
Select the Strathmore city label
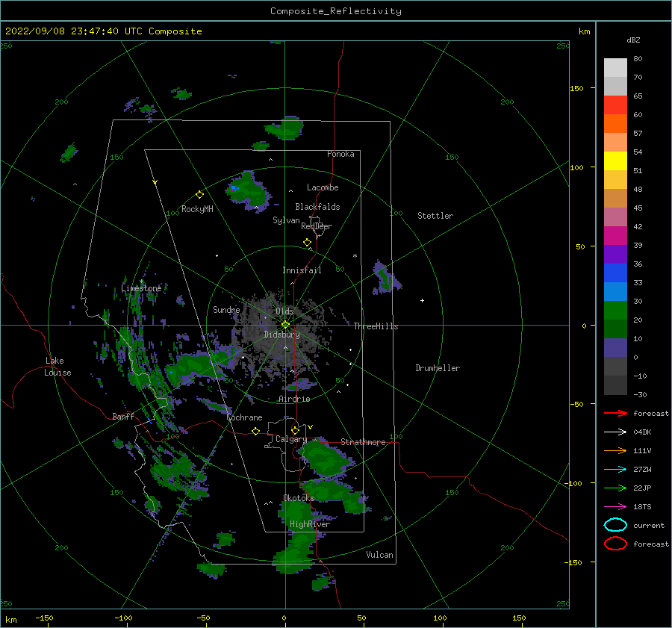[x=363, y=442]
